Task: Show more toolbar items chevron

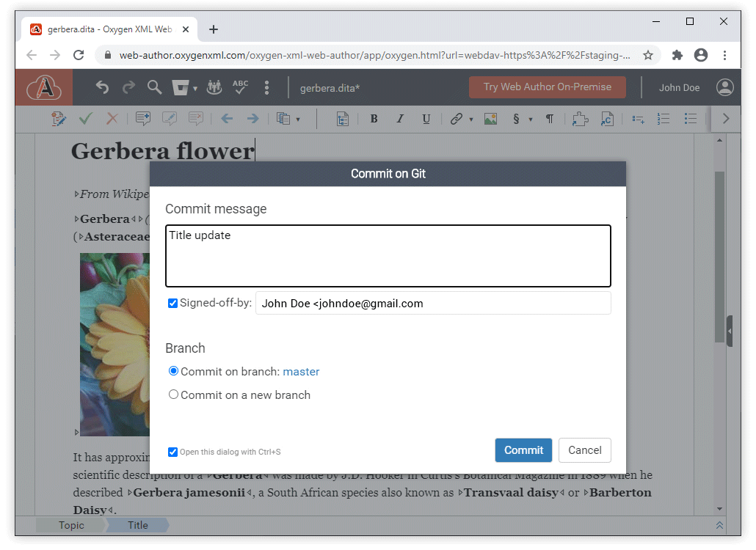Action: [726, 119]
